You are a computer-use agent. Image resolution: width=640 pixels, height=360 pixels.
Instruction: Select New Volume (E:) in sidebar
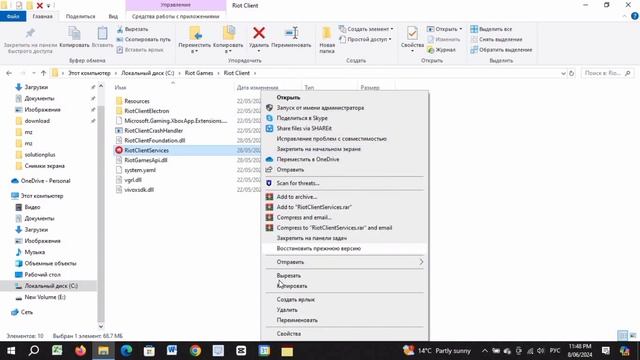(x=45, y=297)
